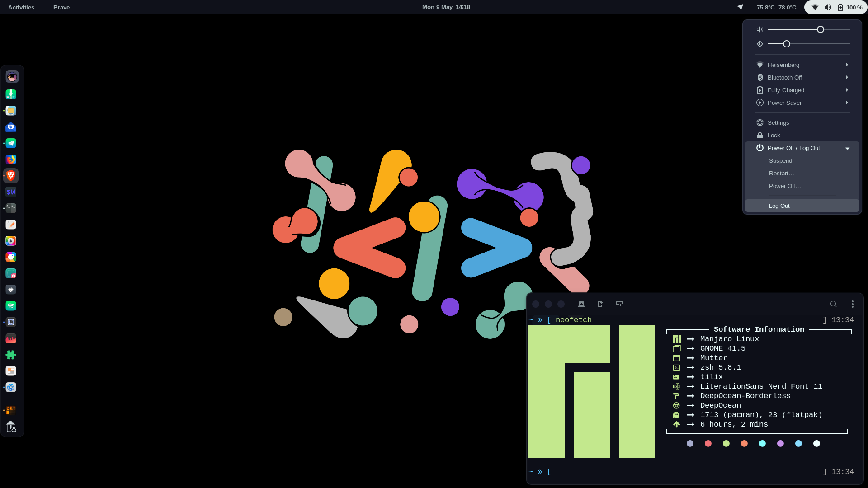868x488 pixels.
Task: Click the Manjaro logo in terminal output
Action: click(591, 391)
